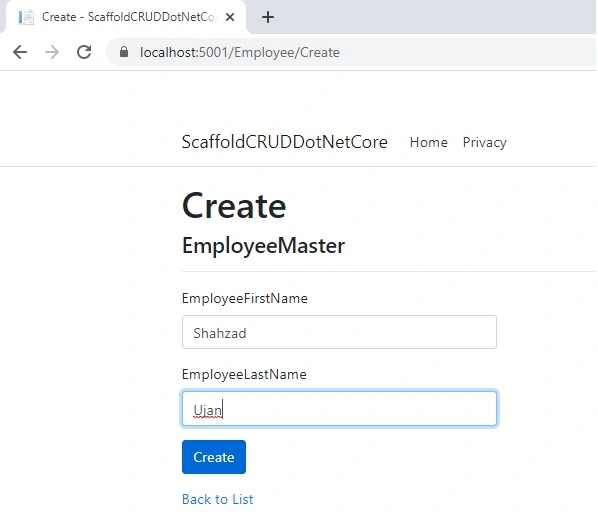Reload the page with the refresh icon

point(84,52)
